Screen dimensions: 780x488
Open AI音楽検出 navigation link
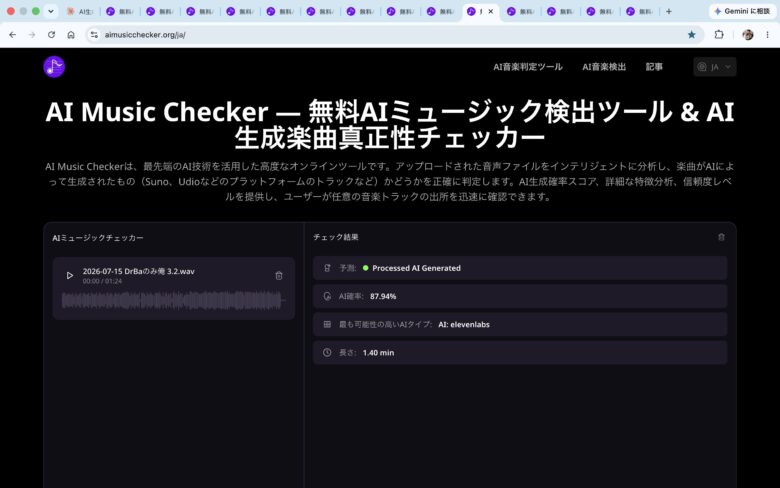click(x=604, y=67)
